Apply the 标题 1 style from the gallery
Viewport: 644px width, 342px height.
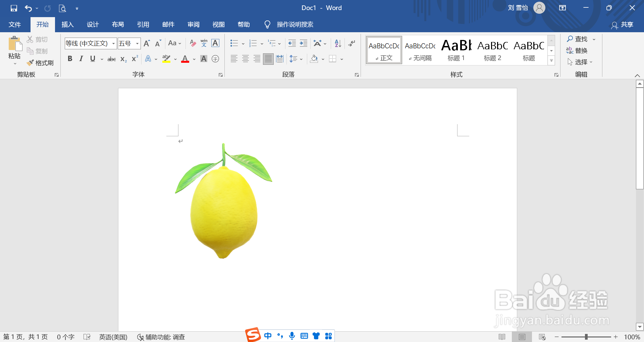click(x=456, y=50)
